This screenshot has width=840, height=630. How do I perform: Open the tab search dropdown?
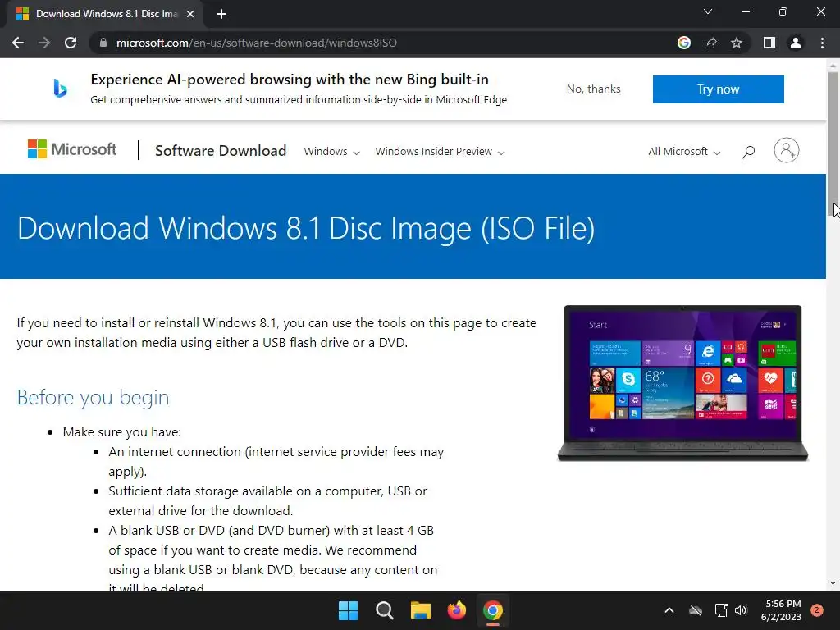pyautogui.click(x=708, y=11)
